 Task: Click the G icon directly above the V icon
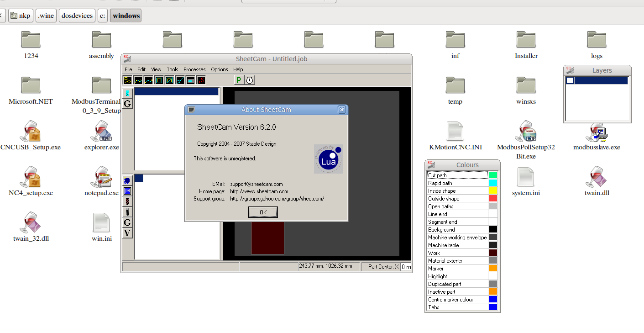click(x=128, y=222)
